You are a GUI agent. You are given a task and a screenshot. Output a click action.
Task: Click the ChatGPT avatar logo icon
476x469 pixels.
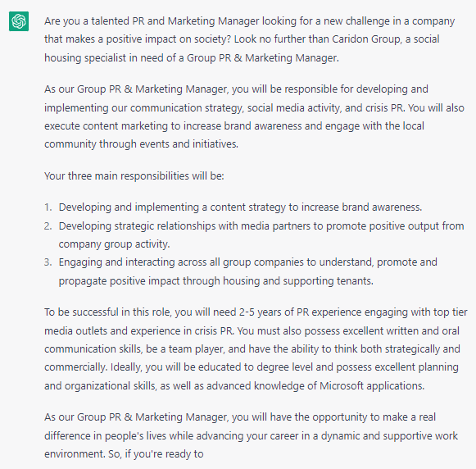pyautogui.click(x=19, y=21)
